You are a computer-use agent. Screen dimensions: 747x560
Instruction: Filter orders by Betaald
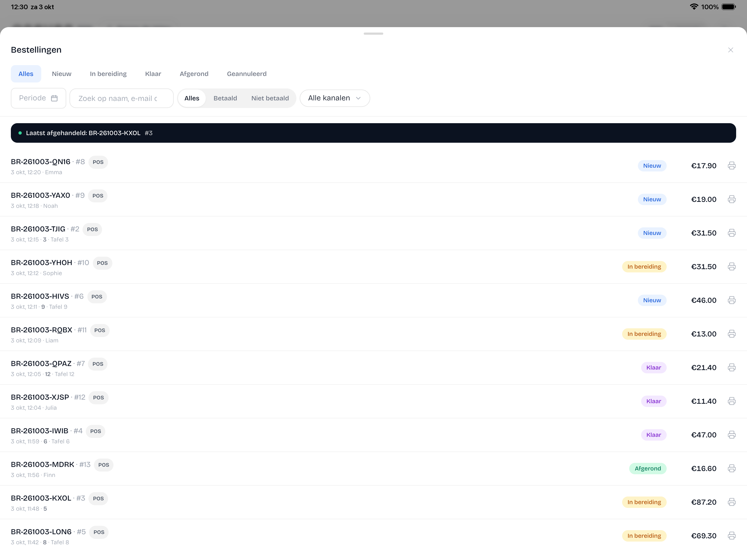coord(225,98)
